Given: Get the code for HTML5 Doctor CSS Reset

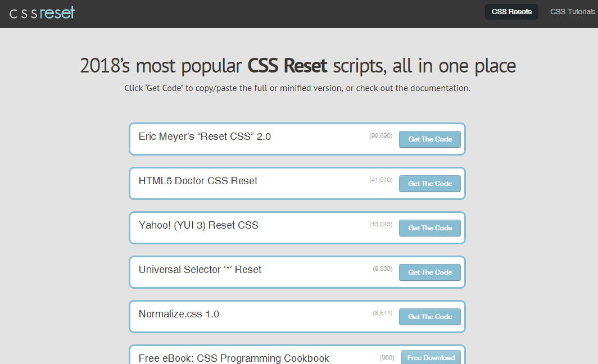Looking at the screenshot, I should click(430, 183).
